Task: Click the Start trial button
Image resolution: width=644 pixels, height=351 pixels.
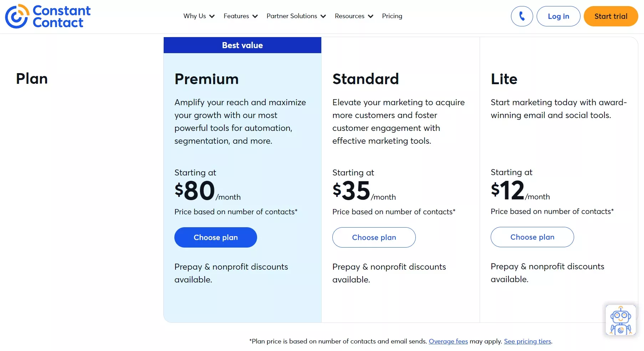Action: click(610, 16)
